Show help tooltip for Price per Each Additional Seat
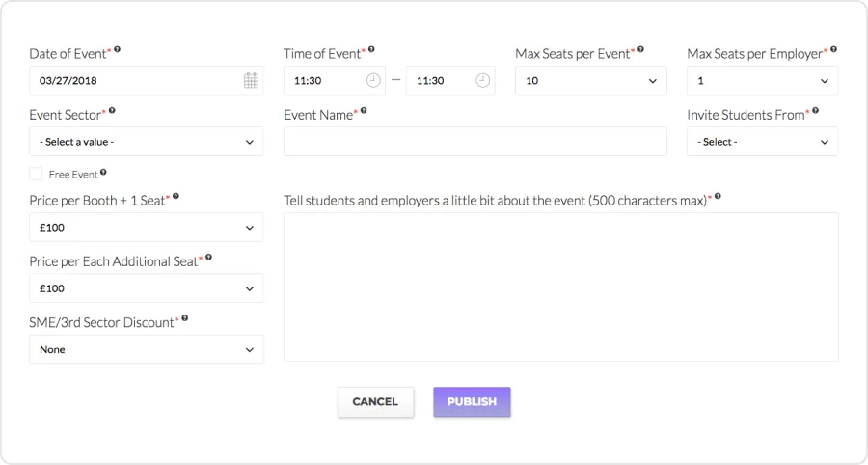 208,257
